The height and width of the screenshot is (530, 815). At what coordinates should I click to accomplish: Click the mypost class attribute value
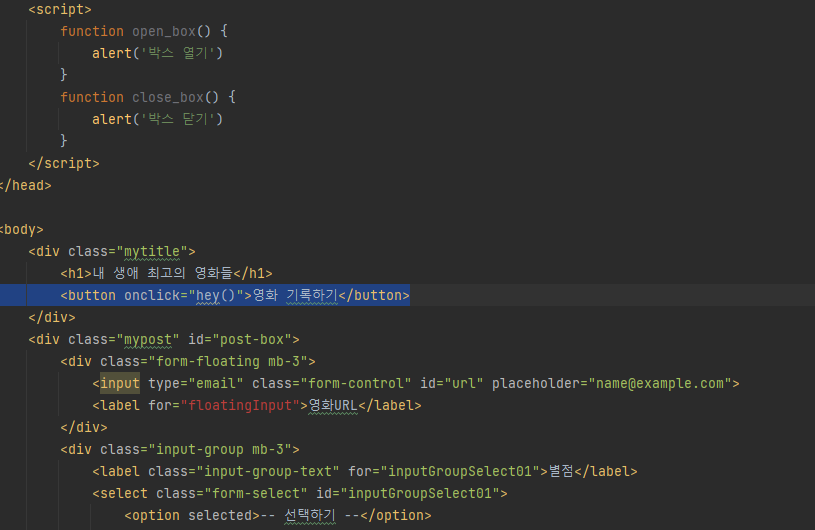(x=148, y=339)
